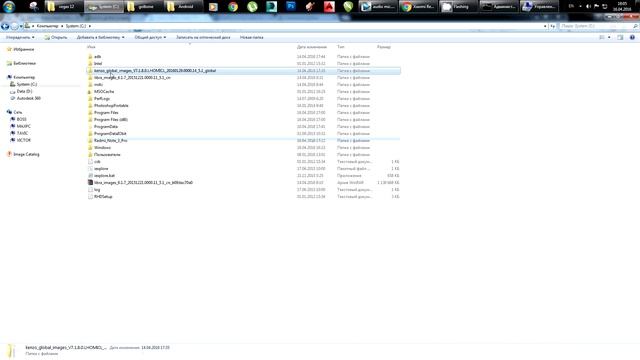Click the Explorer back navigation arrow
The width and height of the screenshot is (640, 360).
pyautogui.click(x=5, y=26)
